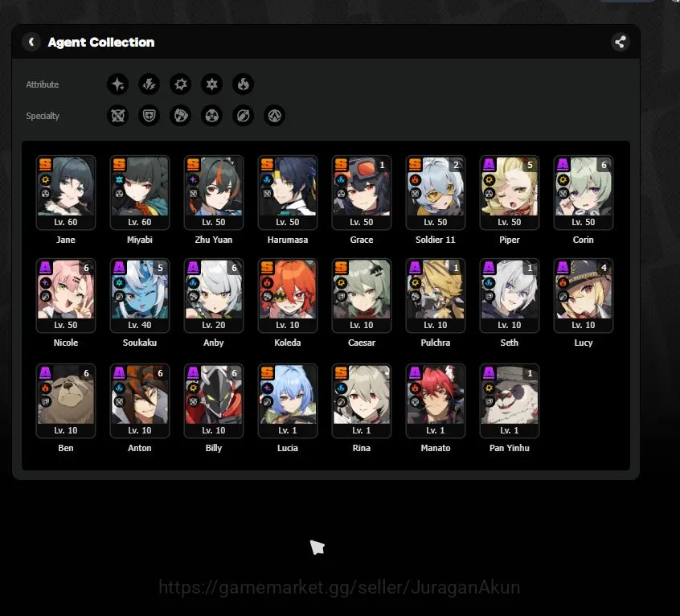
Task: View the Soldier 11 agent card
Action: coord(436,193)
